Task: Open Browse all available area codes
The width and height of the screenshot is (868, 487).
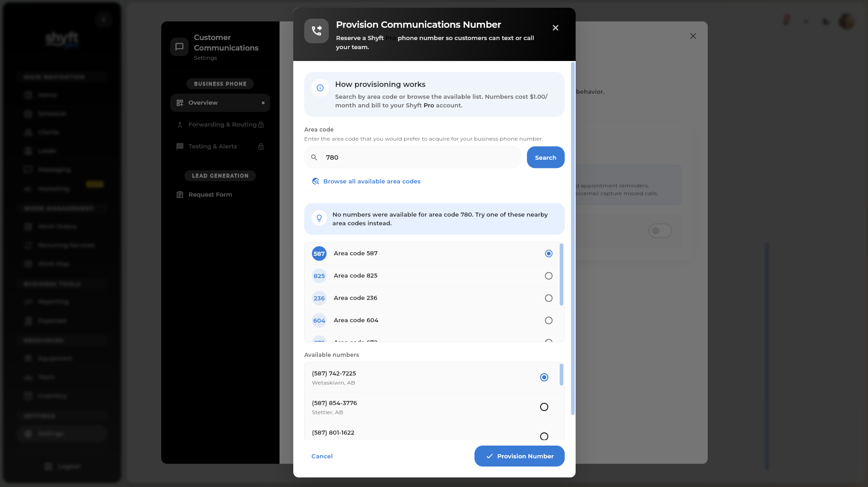Action: point(371,181)
